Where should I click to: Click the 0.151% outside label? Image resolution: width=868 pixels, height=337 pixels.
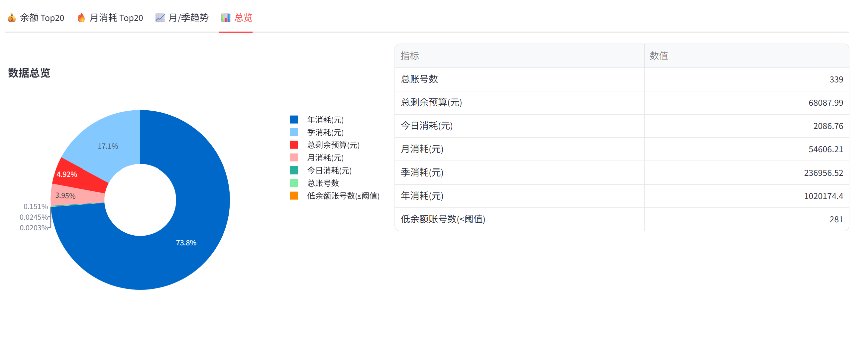[x=36, y=207]
